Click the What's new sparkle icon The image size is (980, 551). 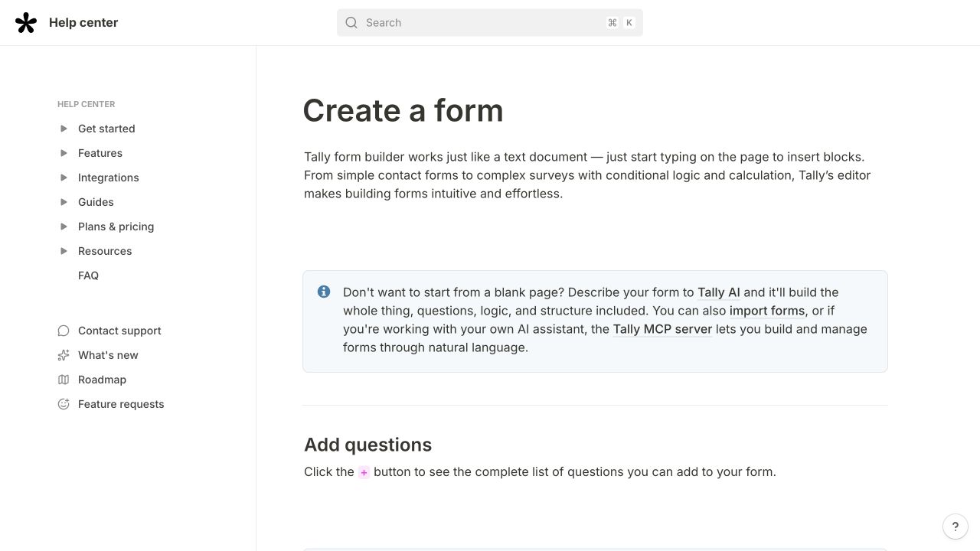pyautogui.click(x=64, y=355)
